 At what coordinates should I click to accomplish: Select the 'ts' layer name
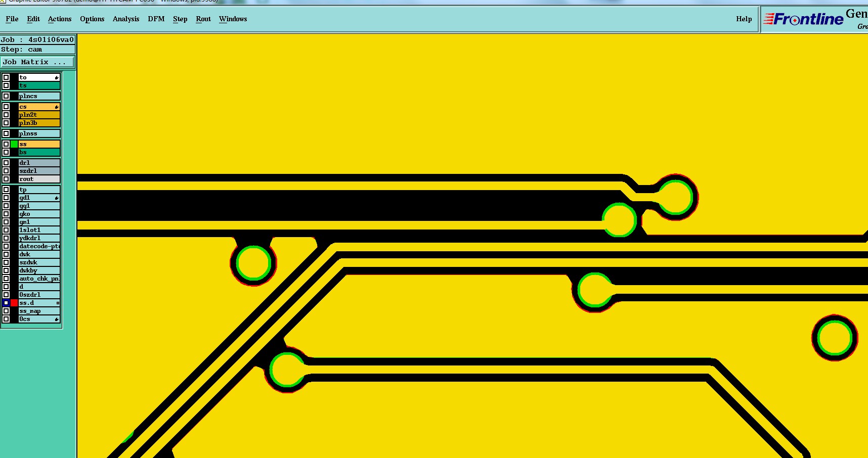point(39,85)
